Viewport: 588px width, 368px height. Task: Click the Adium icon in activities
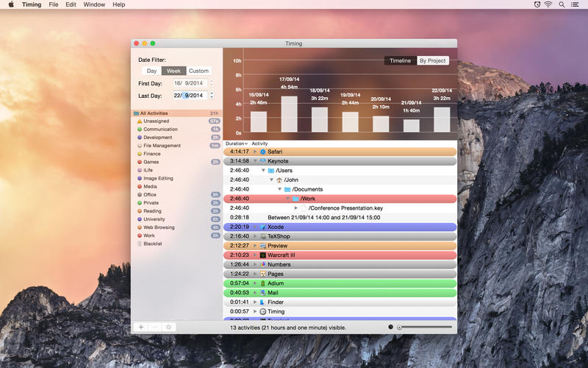tap(263, 283)
